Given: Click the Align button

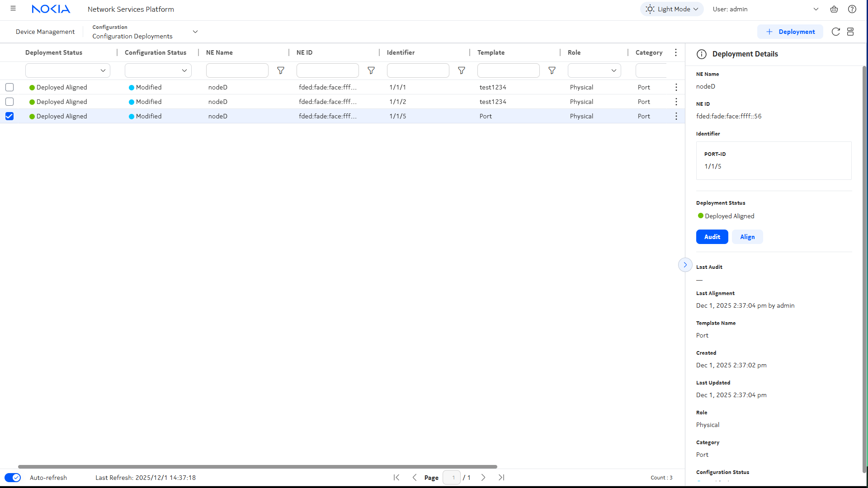Looking at the screenshot, I should click(747, 237).
